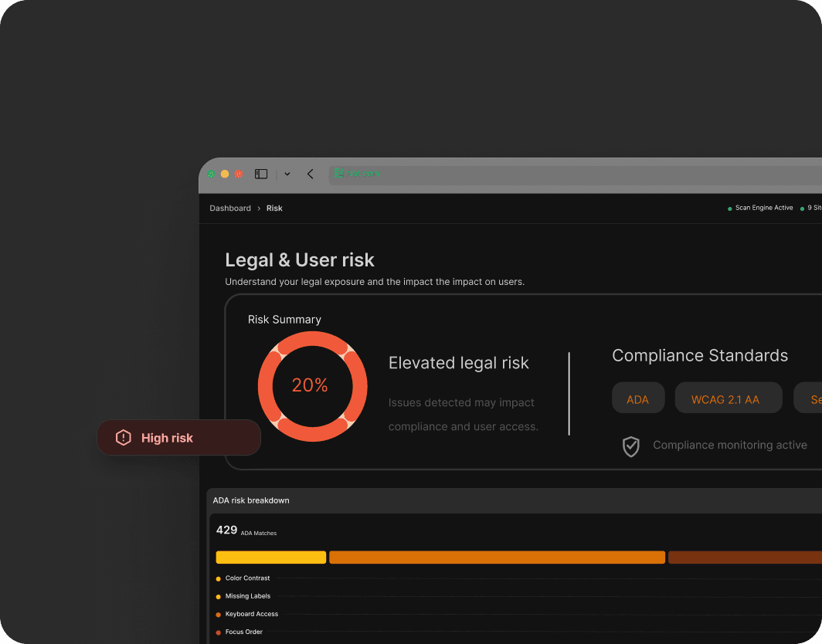Click the compliance shield checkmark icon
Viewport: 822px width, 644px height.
(x=630, y=446)
